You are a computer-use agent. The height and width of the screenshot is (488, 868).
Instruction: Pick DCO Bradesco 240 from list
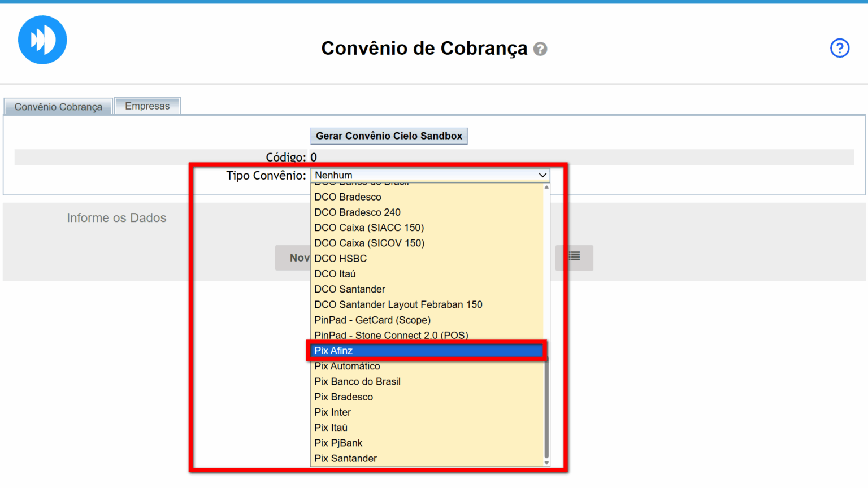357,212
